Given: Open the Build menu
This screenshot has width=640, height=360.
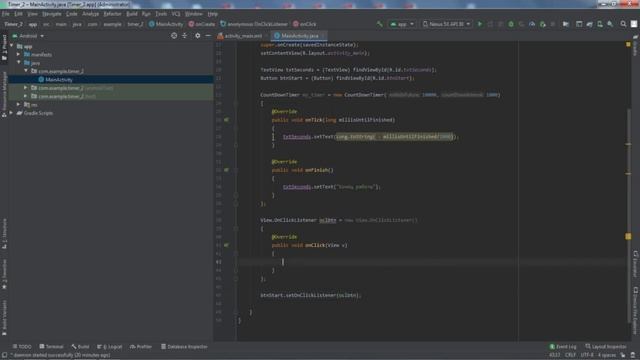Looking at the screenshot, I should click(132, 14).
